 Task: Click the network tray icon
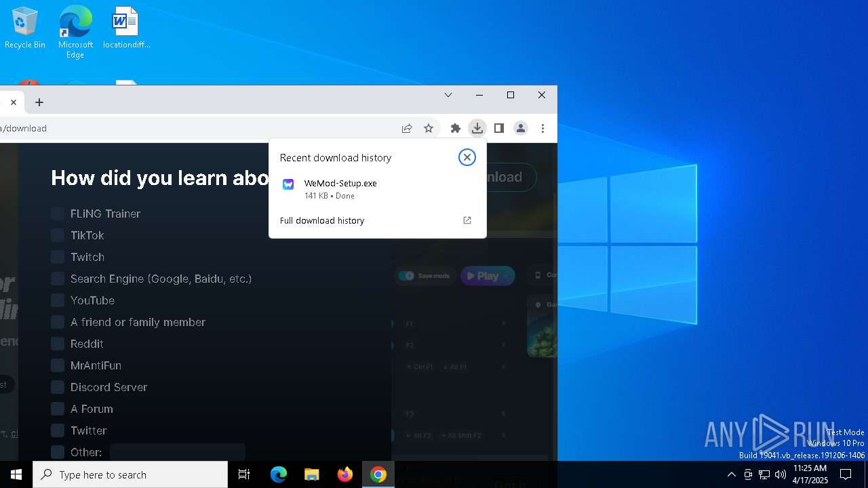coord(764,474)
